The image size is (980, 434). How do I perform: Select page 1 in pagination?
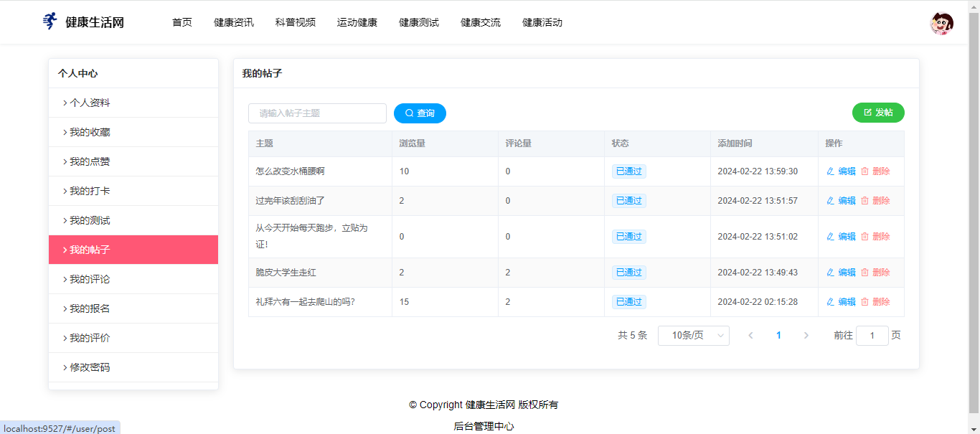tap(778, 336)
